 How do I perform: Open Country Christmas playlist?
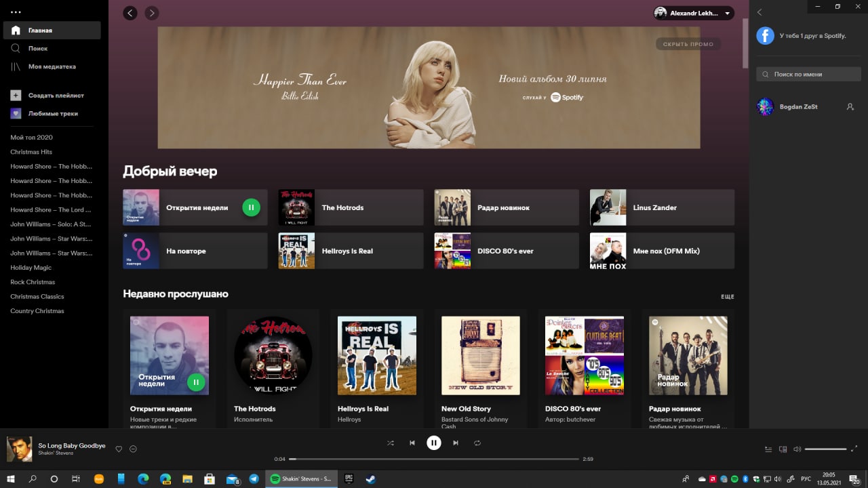coord(37,311)
